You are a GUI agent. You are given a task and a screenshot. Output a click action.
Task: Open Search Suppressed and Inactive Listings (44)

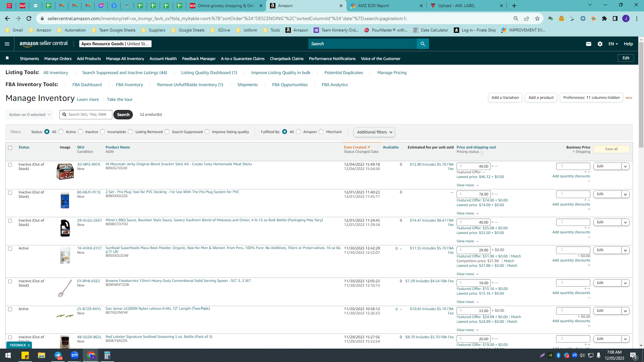[x=124, y=73]
